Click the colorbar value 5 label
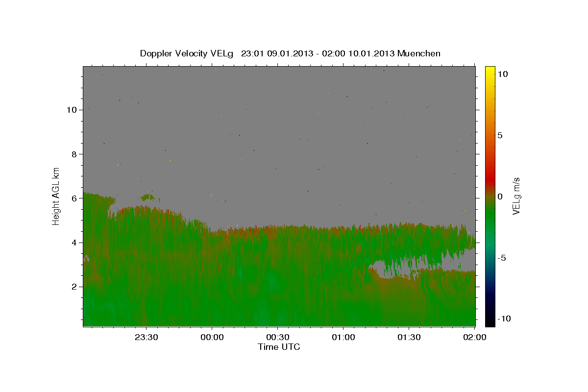 pyautogui.click(x=500, y=135)
